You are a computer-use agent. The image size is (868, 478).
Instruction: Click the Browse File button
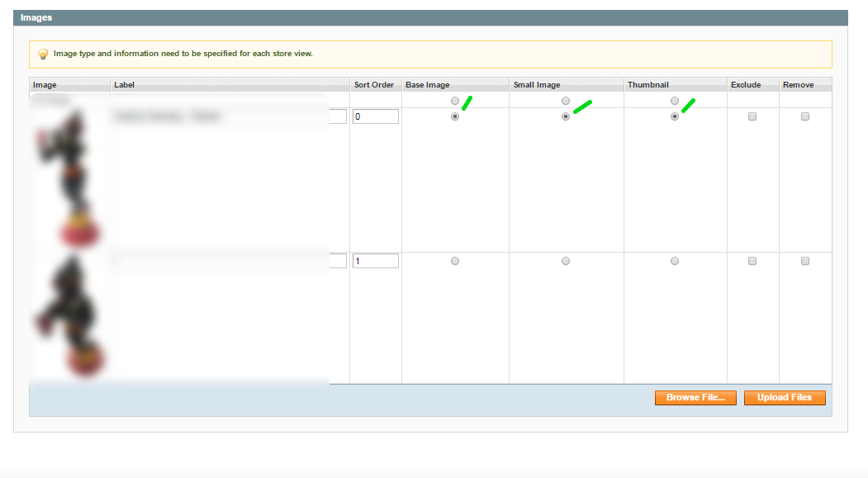click(695, 397)
